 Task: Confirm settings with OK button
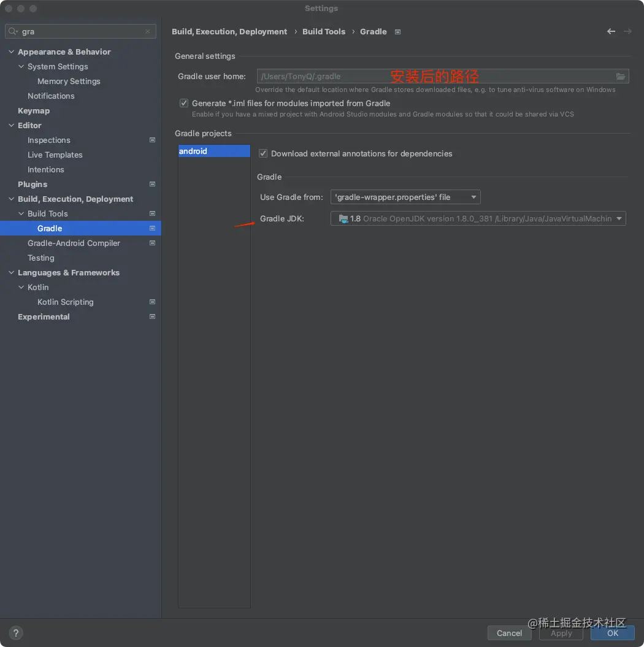tap(613, 633)
